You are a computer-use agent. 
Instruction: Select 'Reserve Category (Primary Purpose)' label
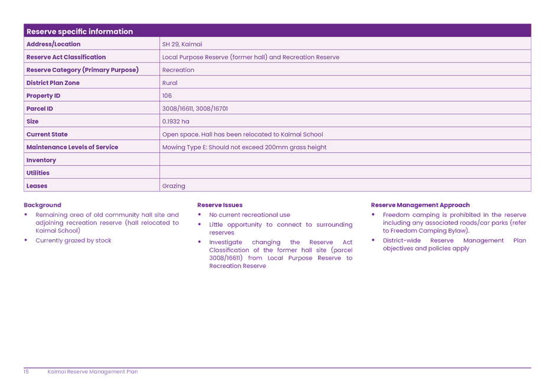[x=82, y=70]
